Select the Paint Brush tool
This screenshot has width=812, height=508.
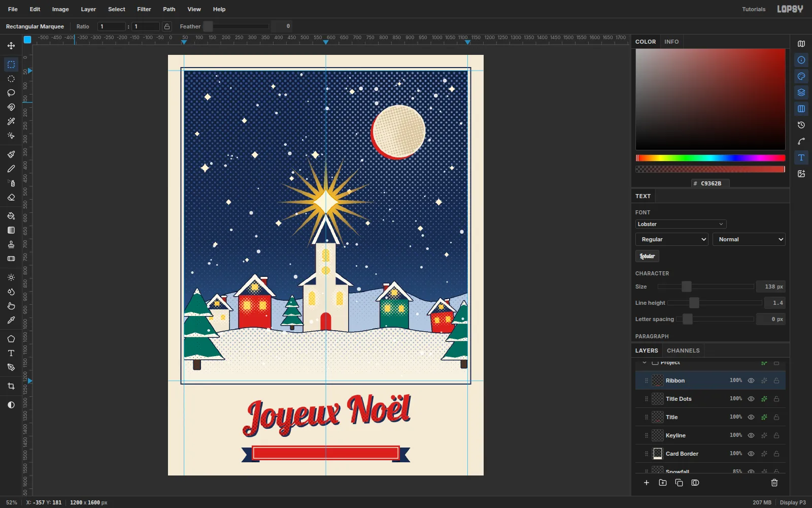[x=11, y=154]
